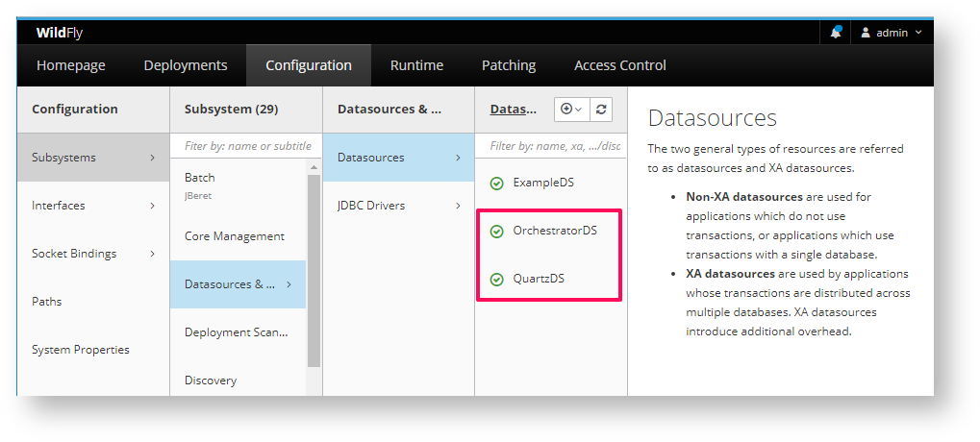Click the Datas... column header link
The height and width of the screenshot is (442, 980).
[x=514, y=110]
